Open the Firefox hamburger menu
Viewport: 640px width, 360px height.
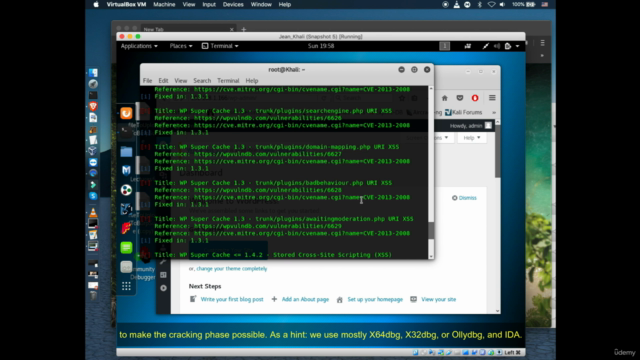492,98
